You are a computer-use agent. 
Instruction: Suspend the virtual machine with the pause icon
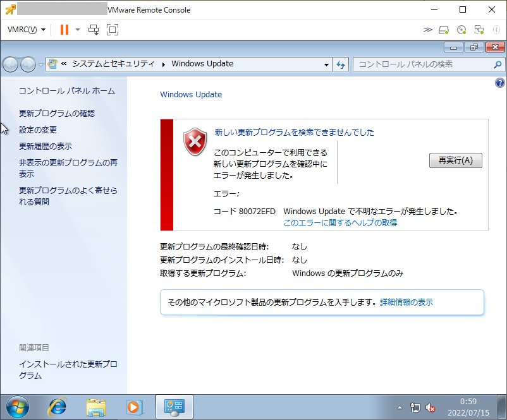64,30
